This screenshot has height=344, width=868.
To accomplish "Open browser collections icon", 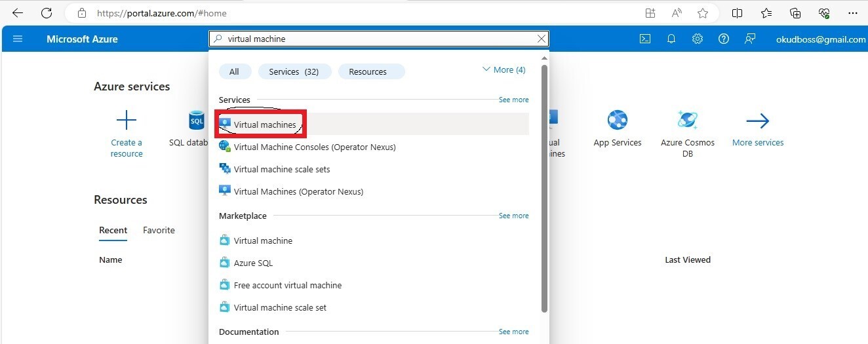I will (795, 13).
